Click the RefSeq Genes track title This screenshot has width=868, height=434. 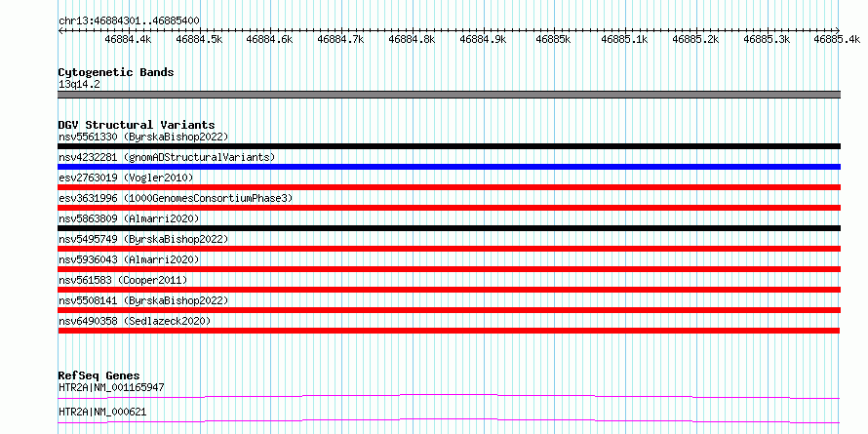tap(99, 376)
